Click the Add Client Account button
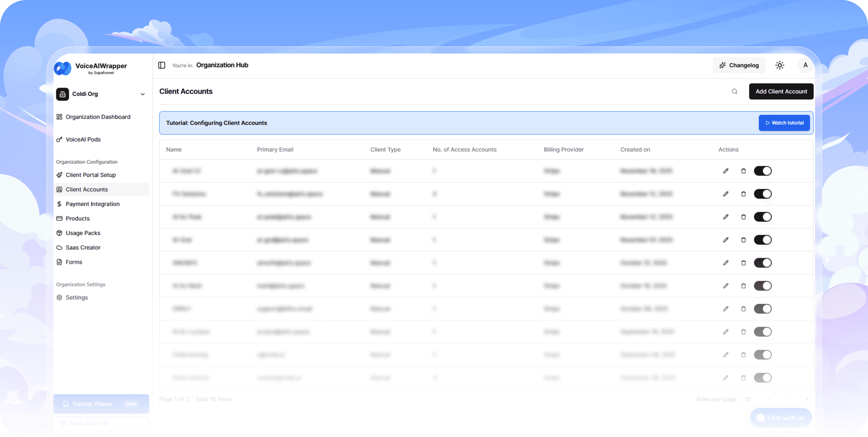Image resolution: width=868 pixels, height=437 pixels. pyautogui.click(x=781, y=91)
